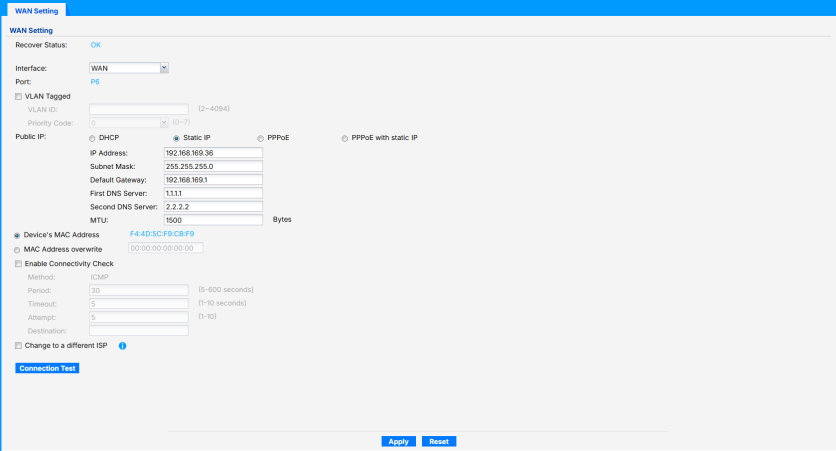This screenshot has height=451, width=836.
Task: Focus the Subnet Mask field
Action: point(213,166)
